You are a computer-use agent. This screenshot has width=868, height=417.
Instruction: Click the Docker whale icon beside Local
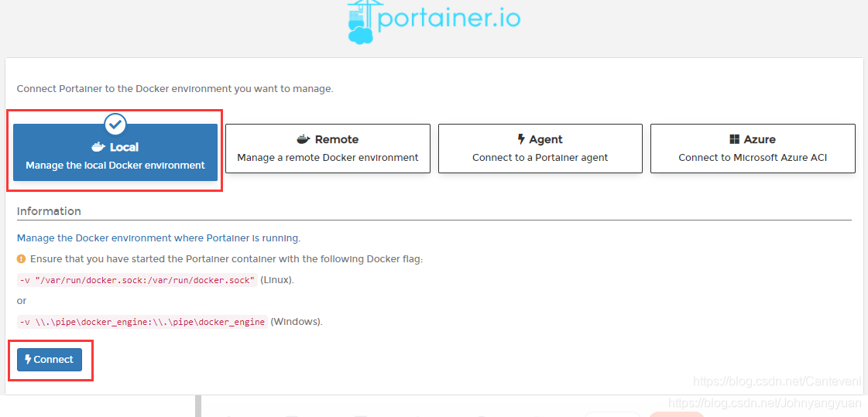[x=98, y=147]
